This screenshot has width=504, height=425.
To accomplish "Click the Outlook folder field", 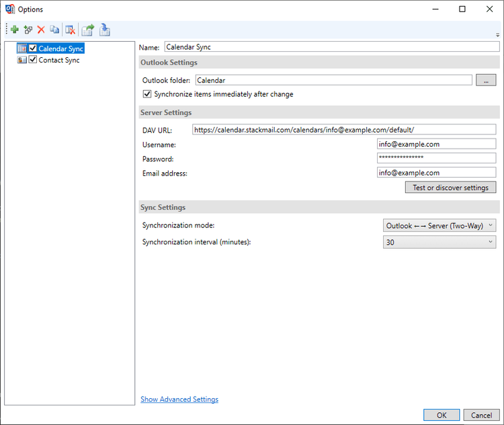I will pos(333,80).
